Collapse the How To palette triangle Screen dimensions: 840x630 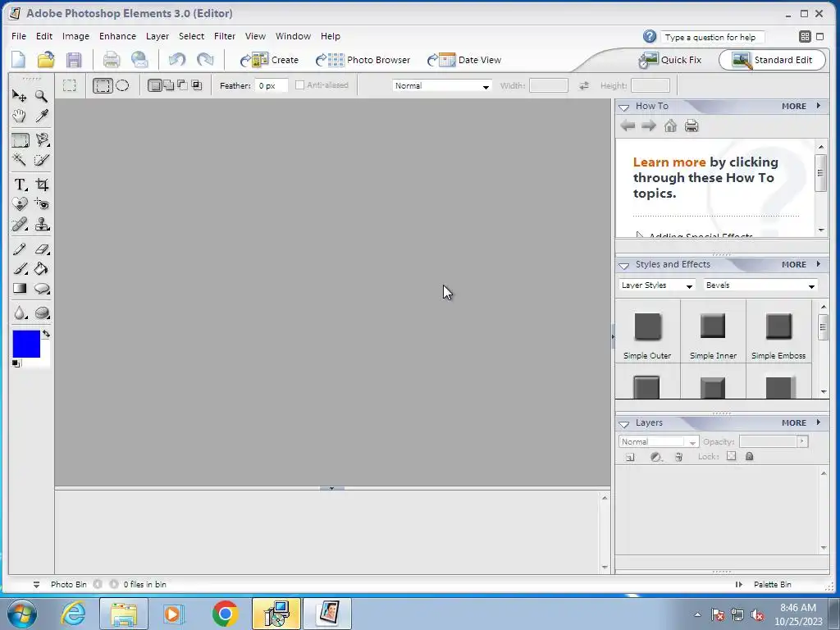[623, 107]
